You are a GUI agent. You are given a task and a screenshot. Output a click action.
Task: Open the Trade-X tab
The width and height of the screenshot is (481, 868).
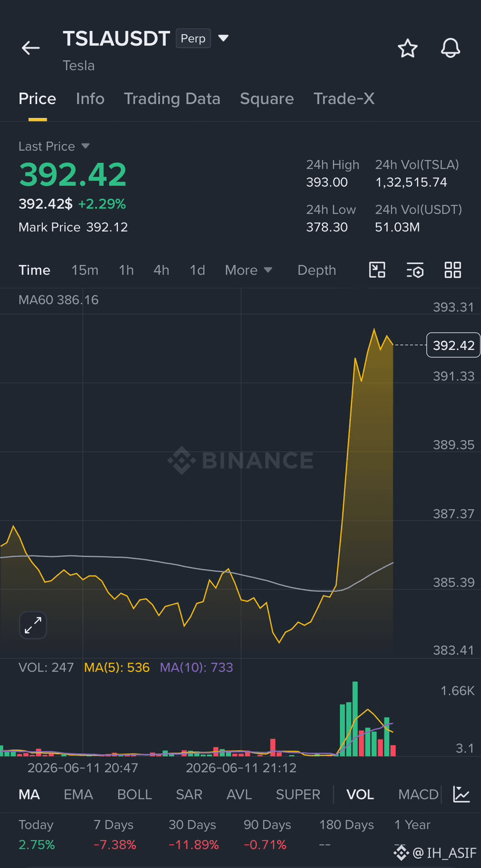344,99
